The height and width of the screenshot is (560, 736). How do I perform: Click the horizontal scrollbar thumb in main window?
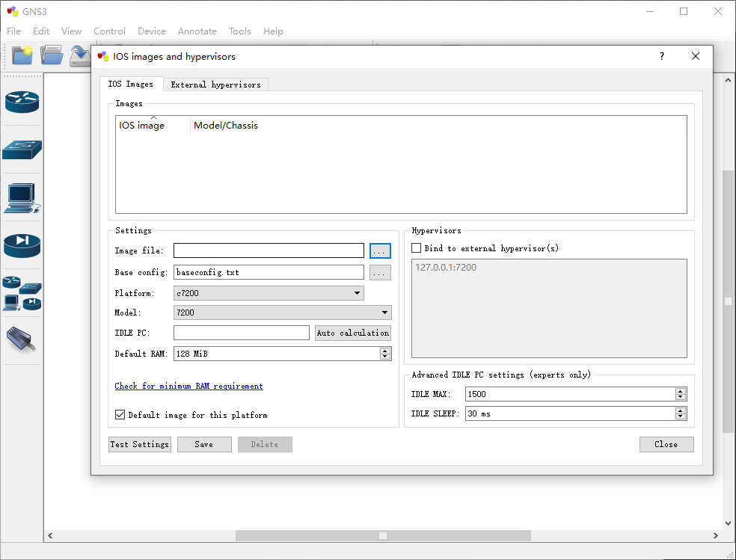383,535
